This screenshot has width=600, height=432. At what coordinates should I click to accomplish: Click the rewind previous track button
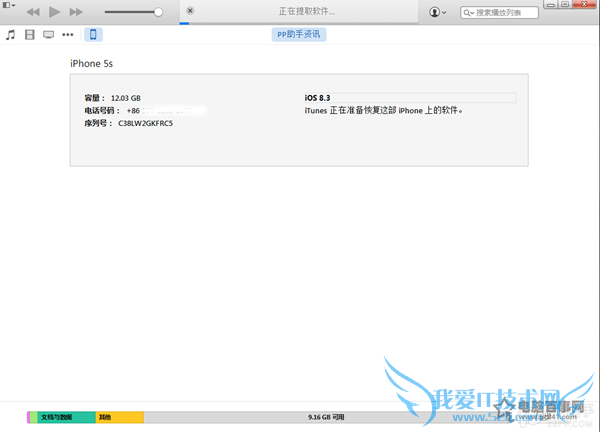[x=33, y=12]
